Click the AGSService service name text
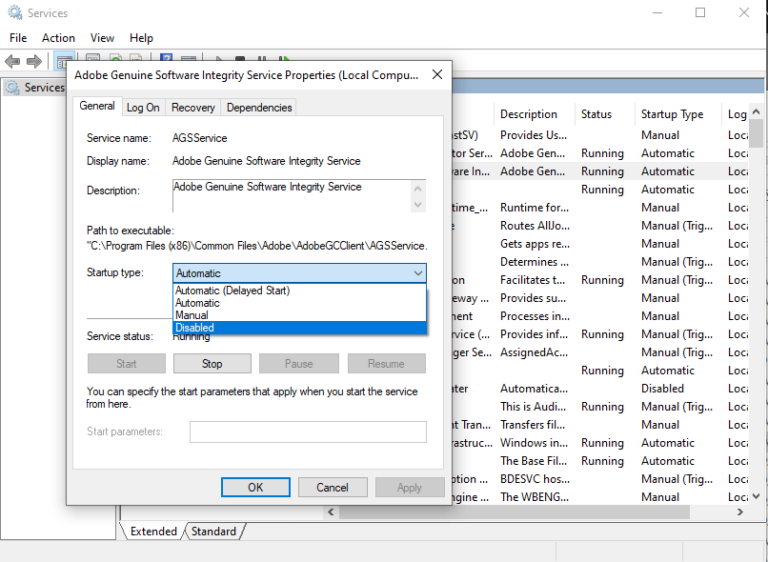Viewport: 768px width, 562px height. tap(200, 138)
